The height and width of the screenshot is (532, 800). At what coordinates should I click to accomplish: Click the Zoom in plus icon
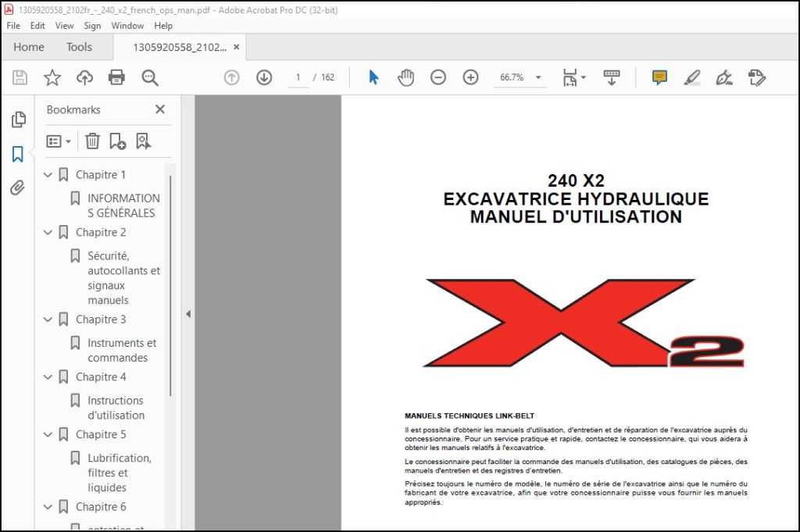470,77
